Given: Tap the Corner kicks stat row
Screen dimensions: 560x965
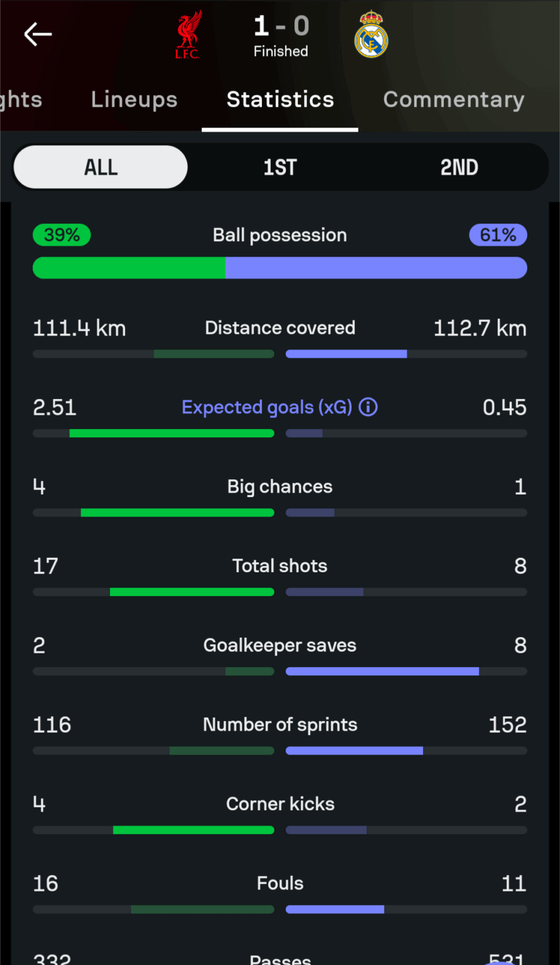Looking at the screenshot, I should (x=280, y=804).
